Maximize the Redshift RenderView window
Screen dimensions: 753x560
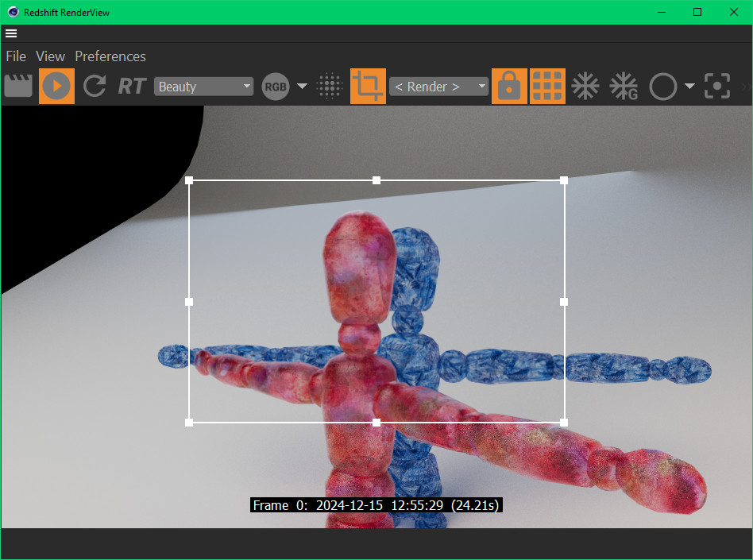pos(697,12)
